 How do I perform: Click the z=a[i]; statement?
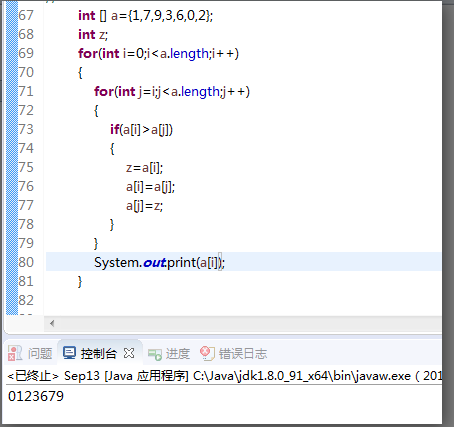pyautogui.click(x=144, y=168)
